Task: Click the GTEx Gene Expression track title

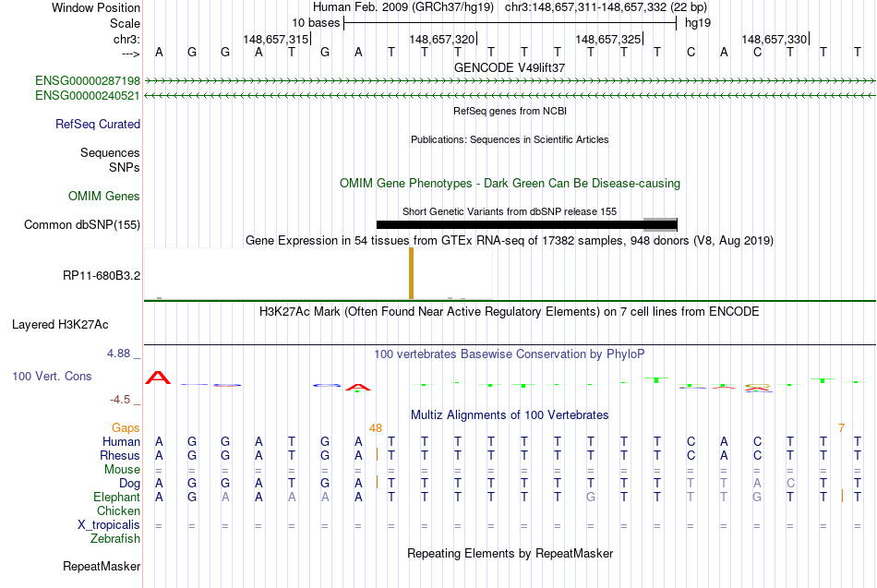Action: pos(510,240)
